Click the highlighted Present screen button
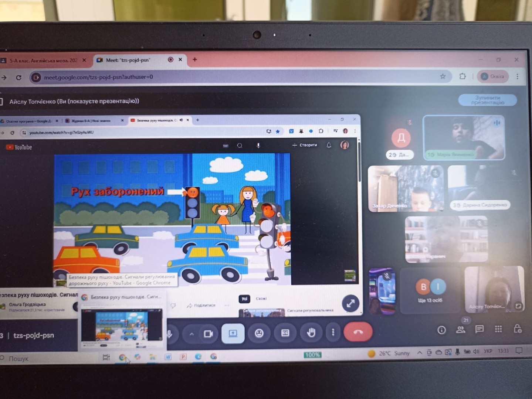The width and height of the screenshot is (532, 399). [x=233, y=333]
